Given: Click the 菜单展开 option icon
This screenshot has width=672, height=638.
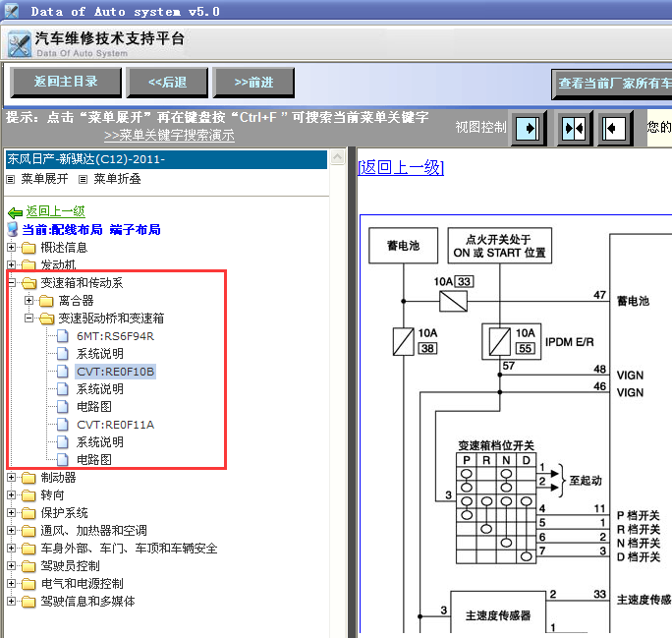Looking at the screenshot, I should (11, 179).
